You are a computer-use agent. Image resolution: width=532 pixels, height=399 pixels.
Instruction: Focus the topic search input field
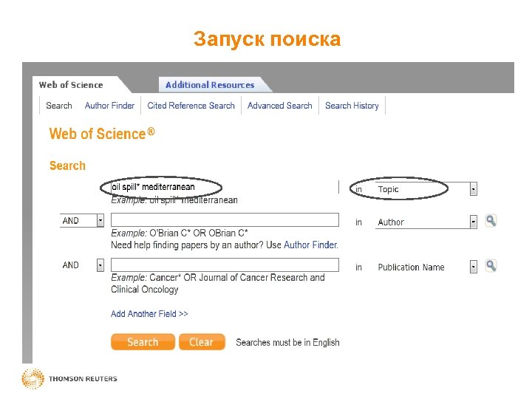(x=225, y=187)
